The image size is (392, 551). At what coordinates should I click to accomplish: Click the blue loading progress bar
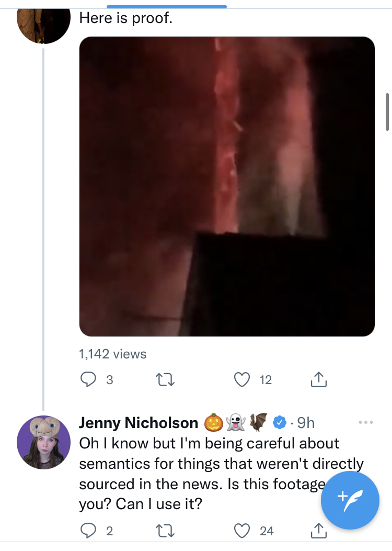[167, 6]
